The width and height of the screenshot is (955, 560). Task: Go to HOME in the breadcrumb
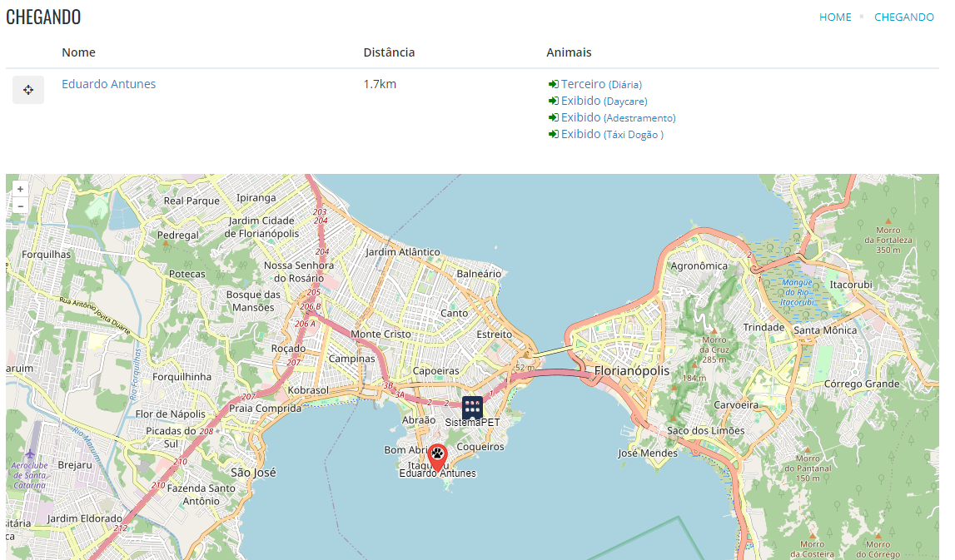pos(835,17)
